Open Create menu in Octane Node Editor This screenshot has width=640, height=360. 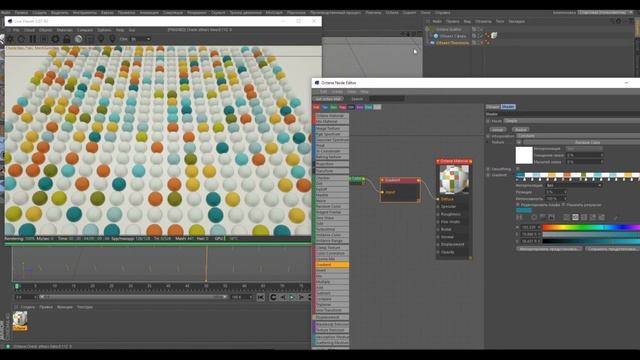point(337,91)
